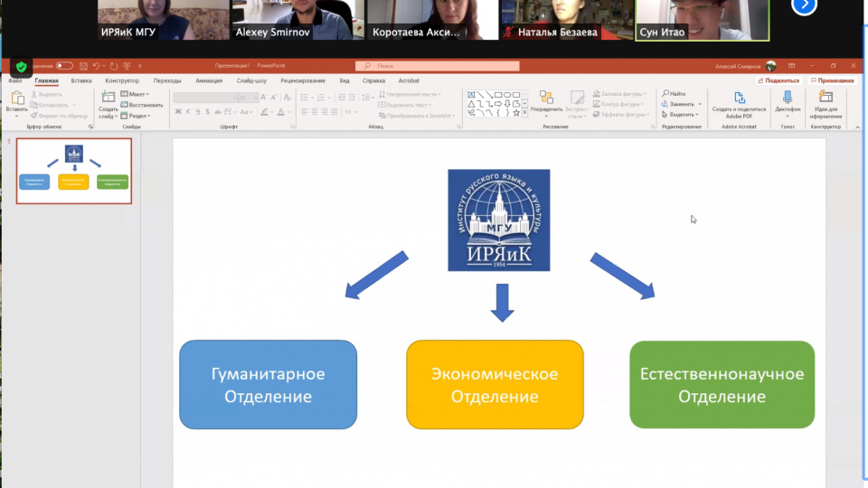The width and height of the screenshot is (868, 488).
Task: Switch to the Вставка tab
Action: coord(81,80)
